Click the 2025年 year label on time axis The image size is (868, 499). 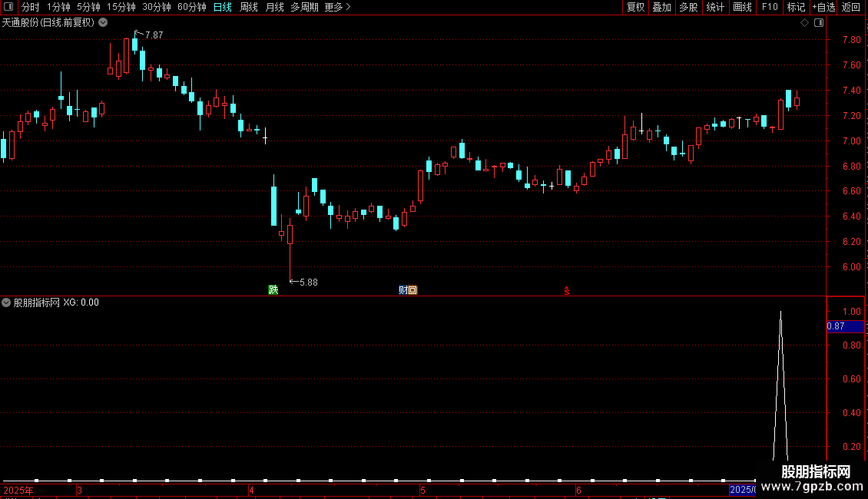pos(18,490)
